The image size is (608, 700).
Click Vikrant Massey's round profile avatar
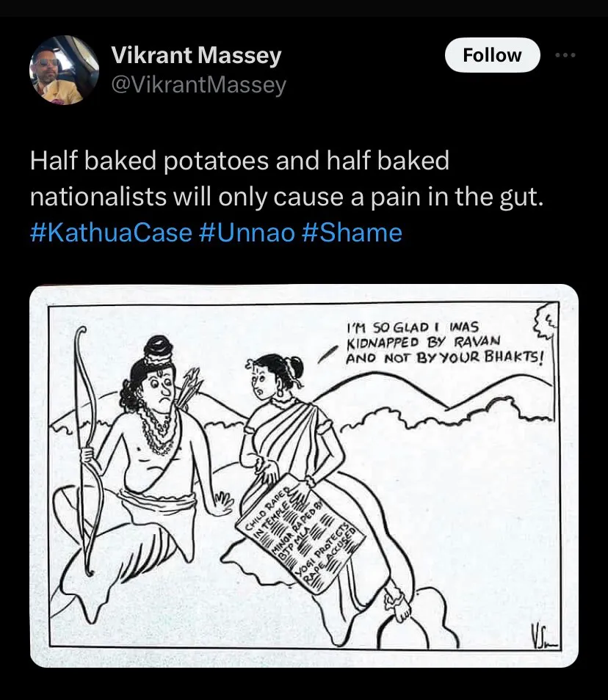(64, 70)
